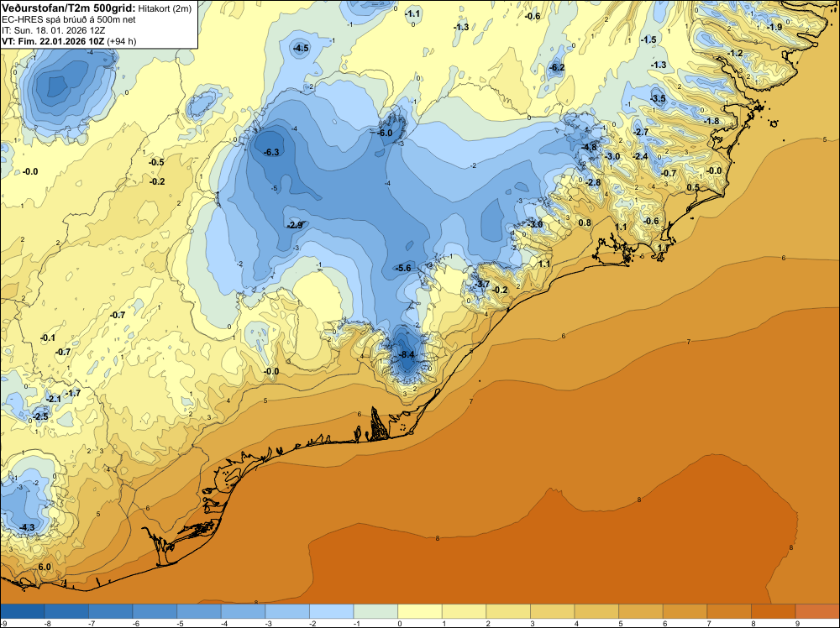This screenshot has height=628, width=840.
Task: Click the -4.8 temperature label
Action: (x=589, y=147)
